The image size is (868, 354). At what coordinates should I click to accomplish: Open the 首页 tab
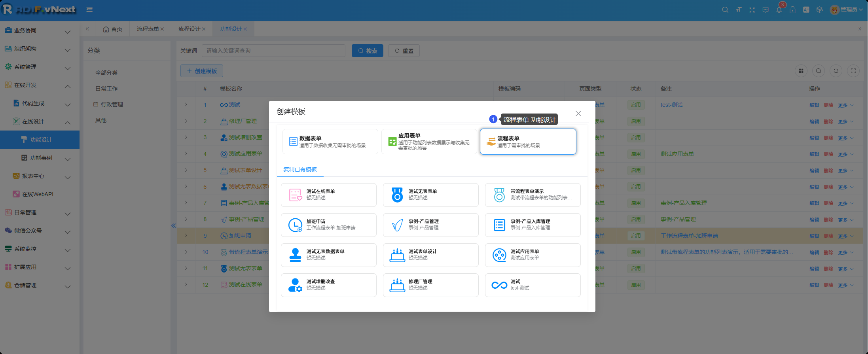pos(112,29)
